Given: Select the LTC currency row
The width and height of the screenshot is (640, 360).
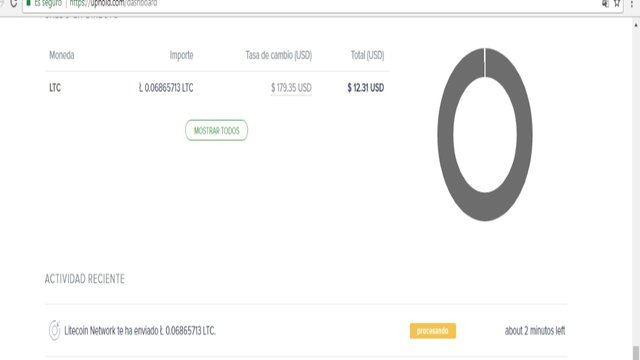Looking at the screenshot, I should point(216,88).
